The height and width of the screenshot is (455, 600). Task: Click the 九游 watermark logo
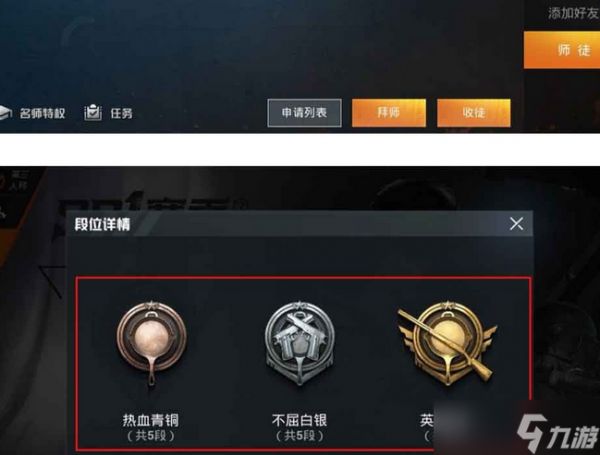(x=558, y=433)
